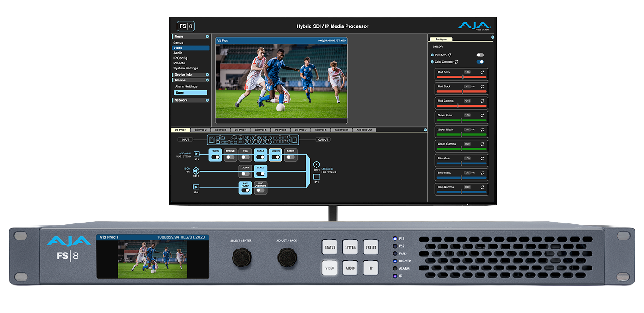Viewport: 644px width, 313px height.
Task: Click the Green Gamma slider track
Action: [462, 149]
